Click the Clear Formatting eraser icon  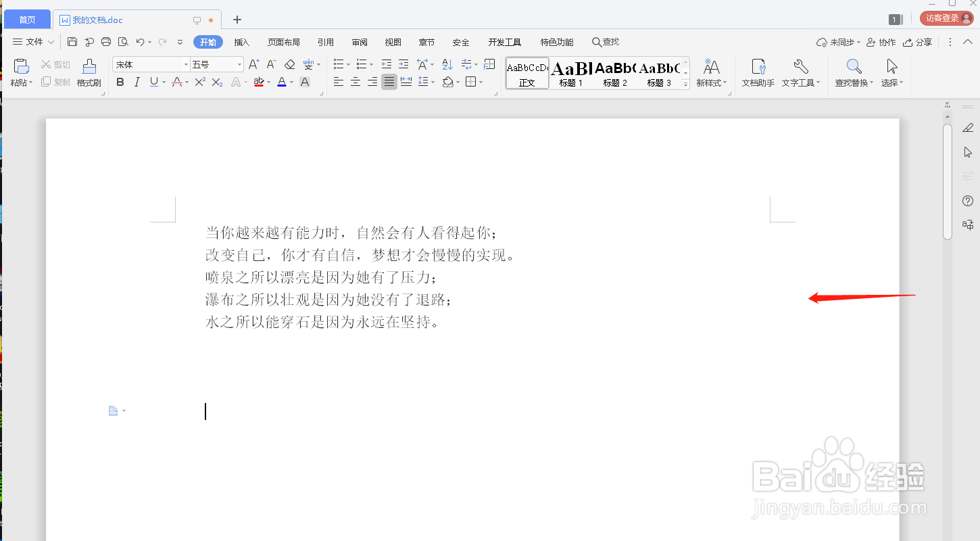[x=289, y=63]
